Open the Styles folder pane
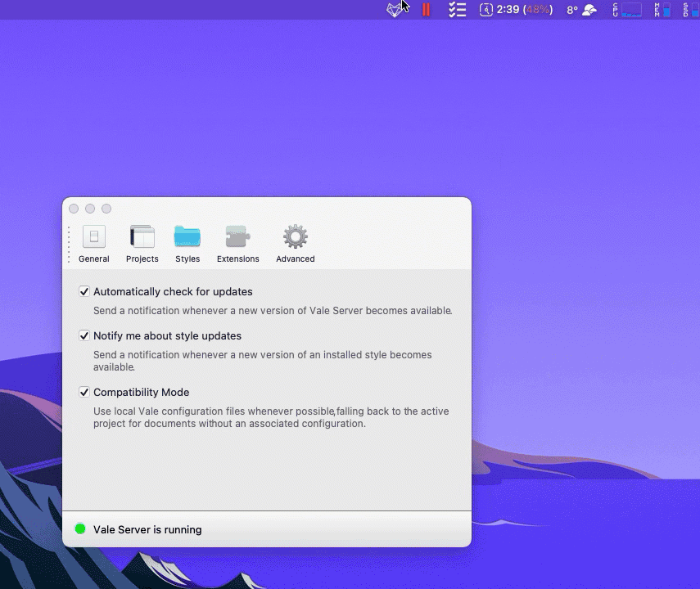This screenshot has width=700, height=589. click(187, 244)
